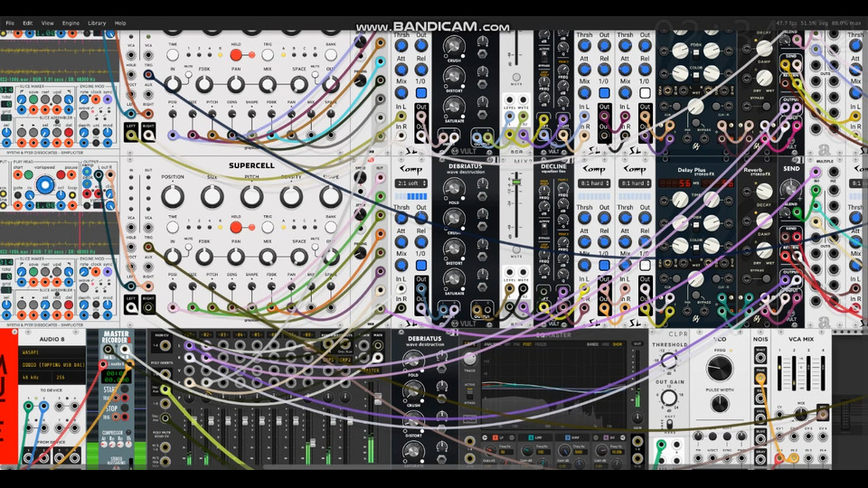Open the 8:1 hard dropdown on the Comp beside Delay Plus

tap(635, 183)
